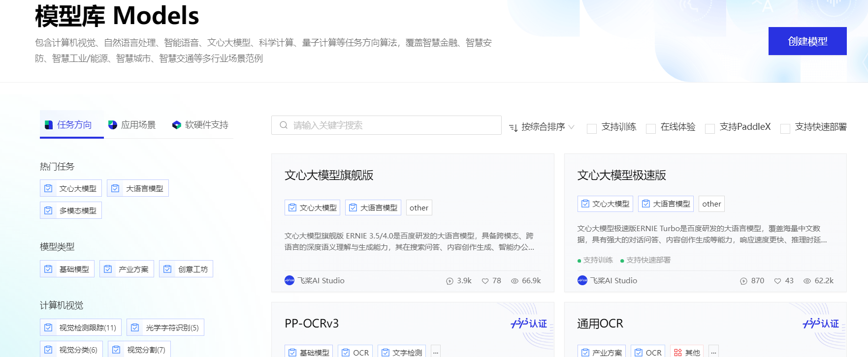The height and width of the screenshot is (357, 868).
Task: Click other tag on 极速版 card
Action: pos(711,204)
